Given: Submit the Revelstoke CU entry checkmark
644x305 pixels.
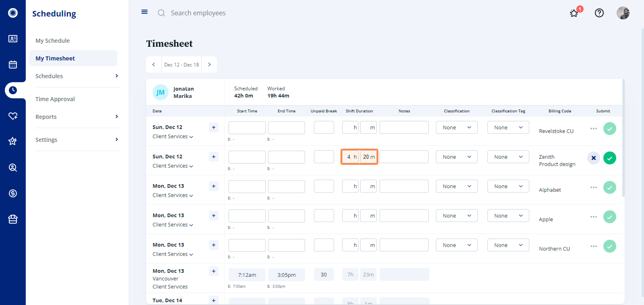Looking at the screenshot, I should point(610,129).
